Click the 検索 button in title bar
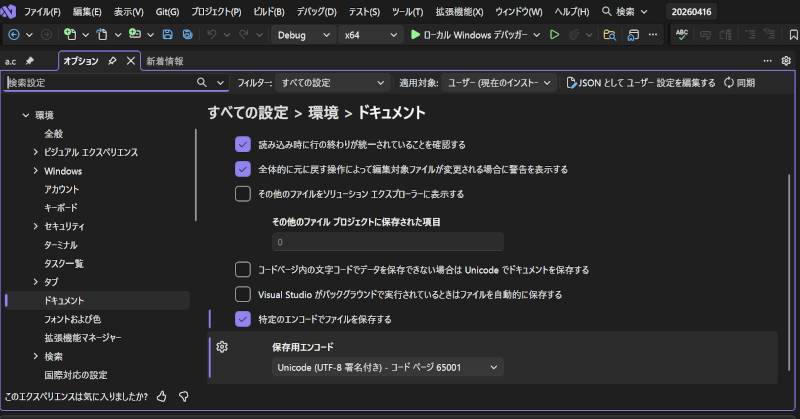Image resolution: width=800 pixels, height=419 pixels. coord(625,11)
